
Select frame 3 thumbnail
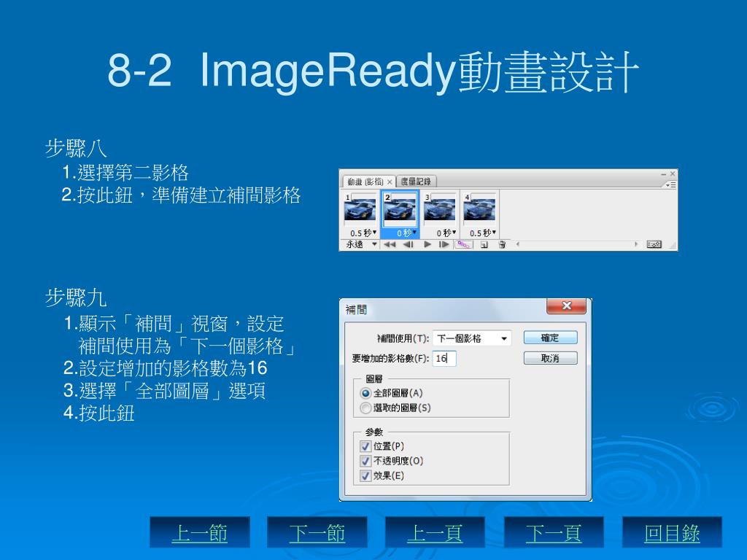coord(439,209)
